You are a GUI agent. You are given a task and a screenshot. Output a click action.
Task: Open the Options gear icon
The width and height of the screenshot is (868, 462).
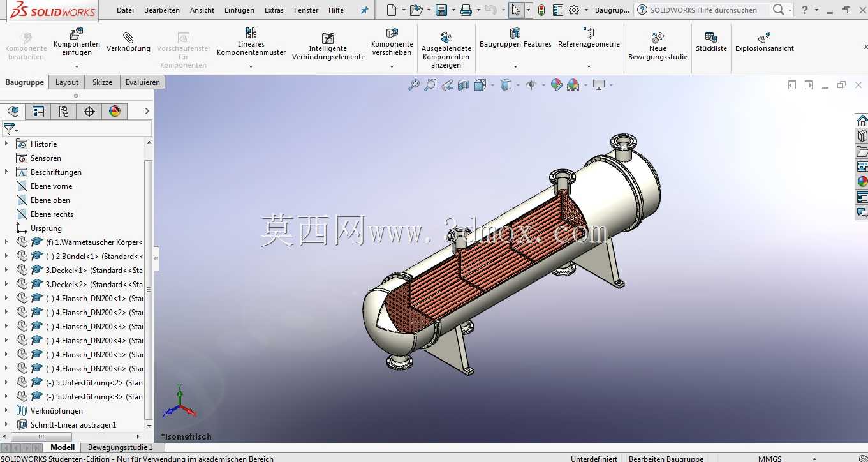click(x=574, y=10)
